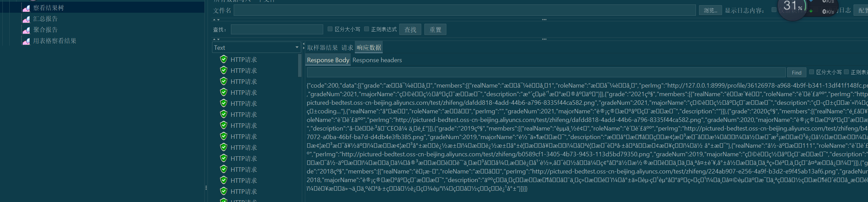The height and width of the screenshot is (202, 868).
Task: Click divider down arrow above Text dropdown
Action: [x=218, y=40]
